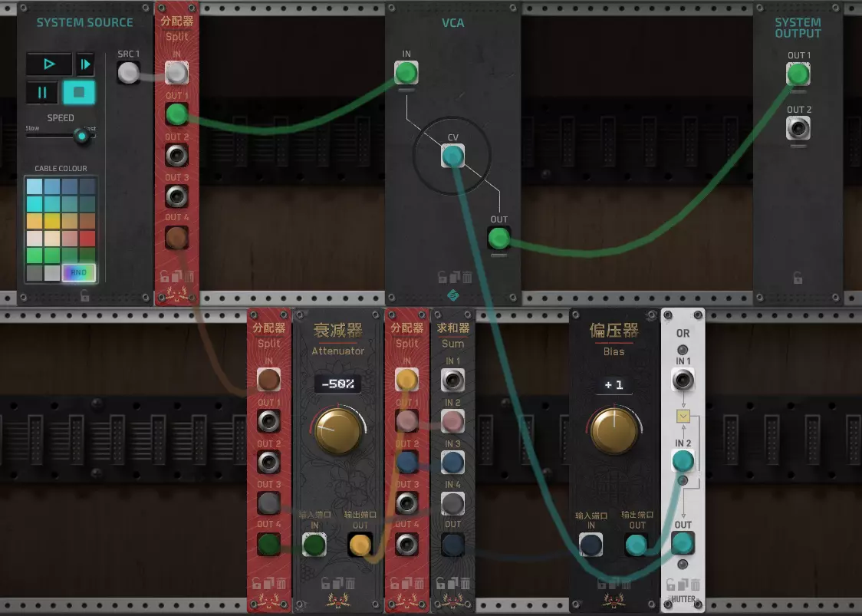Screen dimensions: 862x616
Task: Click top Split module's empty OUT 2 jack
Action: click(x=176, y=156)
